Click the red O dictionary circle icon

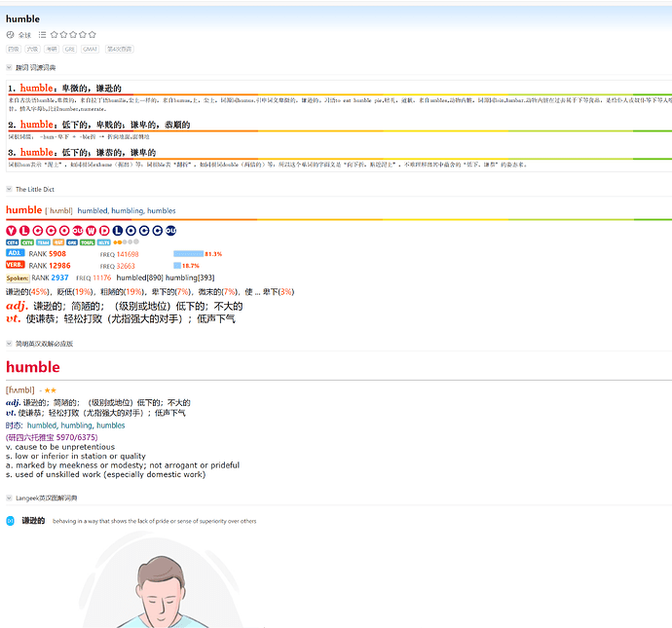point(64,231)
